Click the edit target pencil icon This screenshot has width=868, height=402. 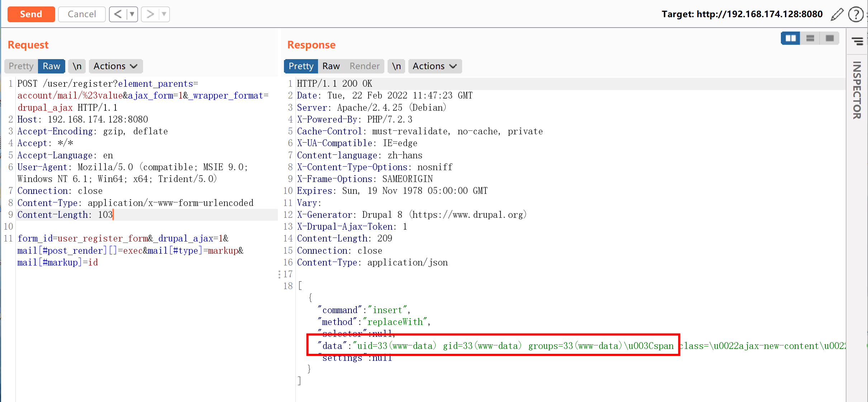(837, 14)
